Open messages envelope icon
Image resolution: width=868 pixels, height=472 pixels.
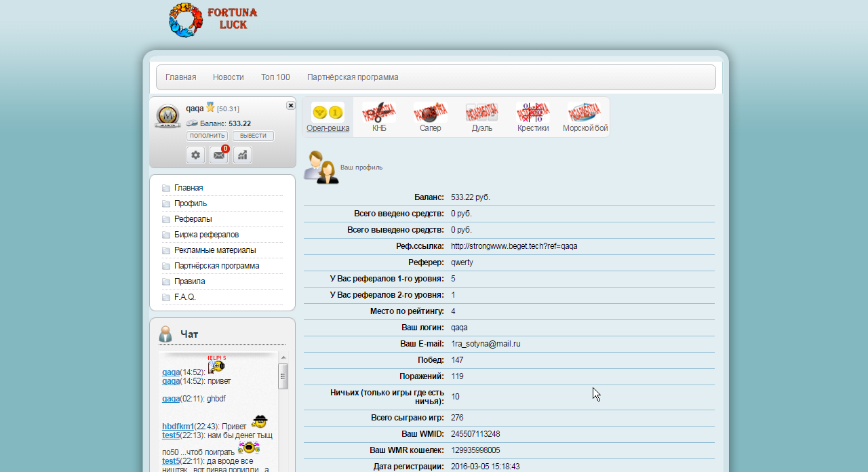point(218,155)
